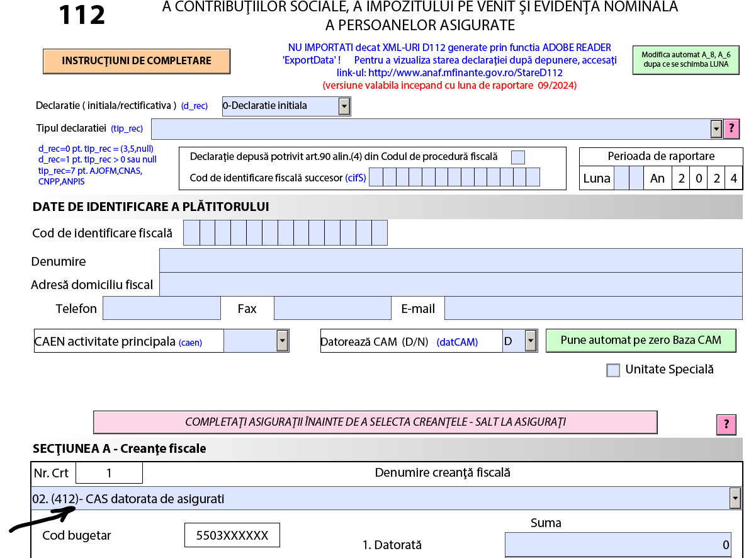This screenshot has width=756, height=558.
Task: Click the 'SECŢIUNEA A - Creanţe fiscale' heading
Action: coord(119,448)
